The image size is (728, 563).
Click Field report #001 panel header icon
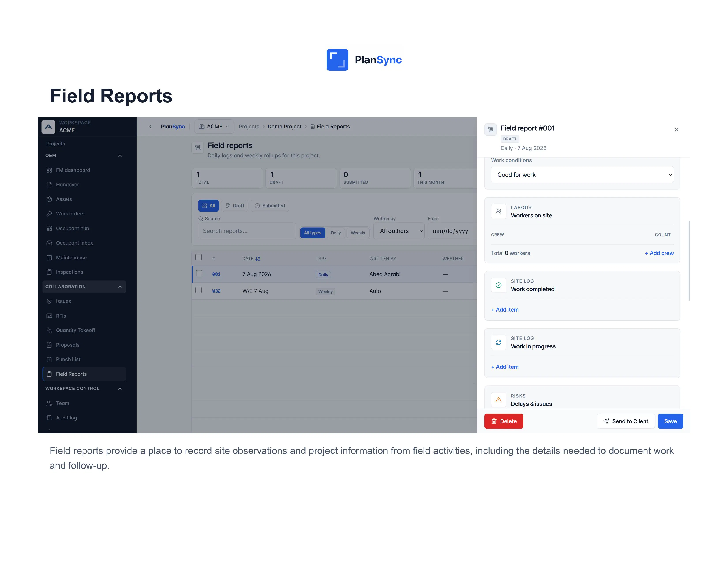point(491,129)
